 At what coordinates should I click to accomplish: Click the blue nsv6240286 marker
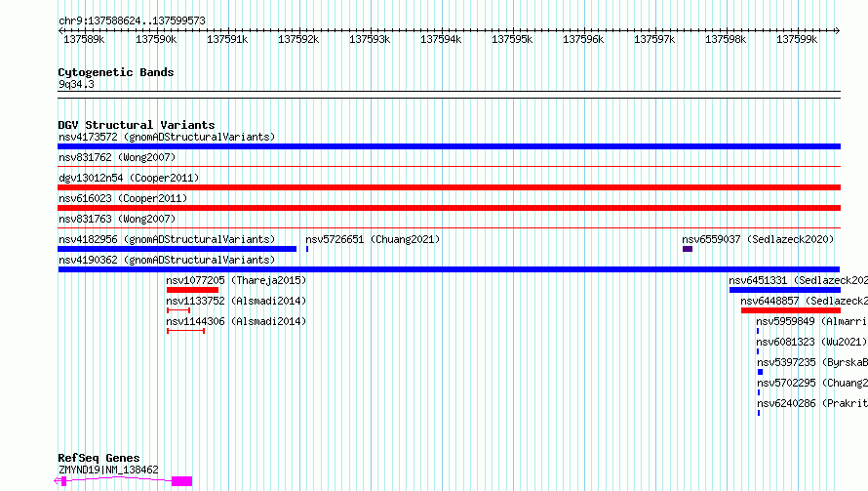point(759,413)
